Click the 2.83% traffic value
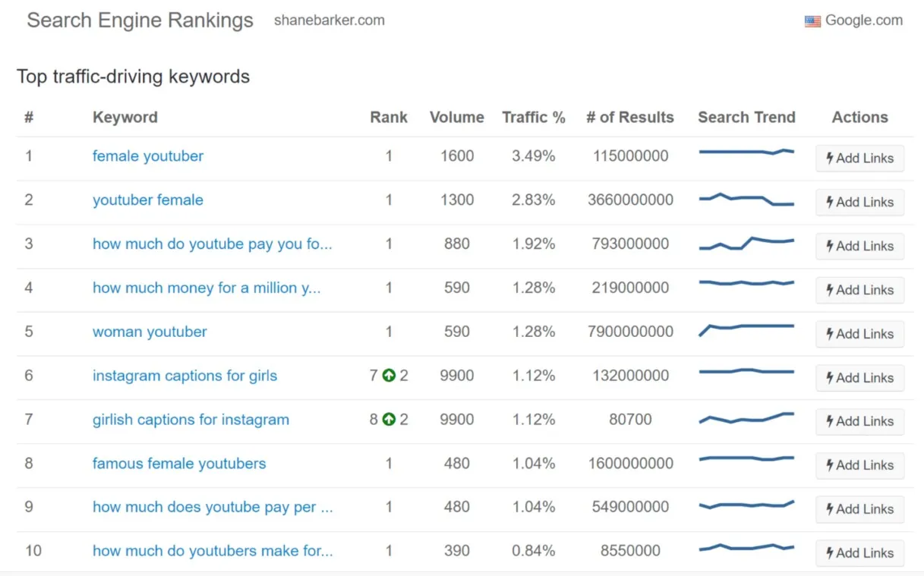 pyautogui.click(x=534, y=200)
